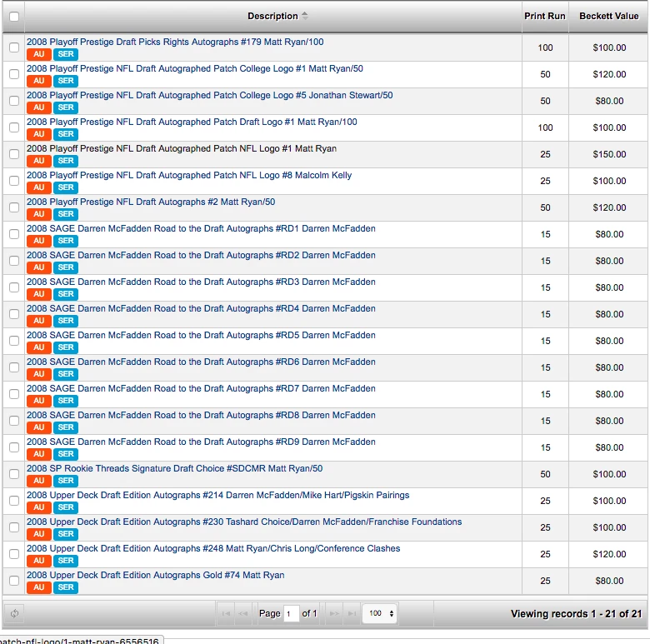650x644 pixels.
Task: Sort table by Beckett Value column header
Action: [608, 16]
